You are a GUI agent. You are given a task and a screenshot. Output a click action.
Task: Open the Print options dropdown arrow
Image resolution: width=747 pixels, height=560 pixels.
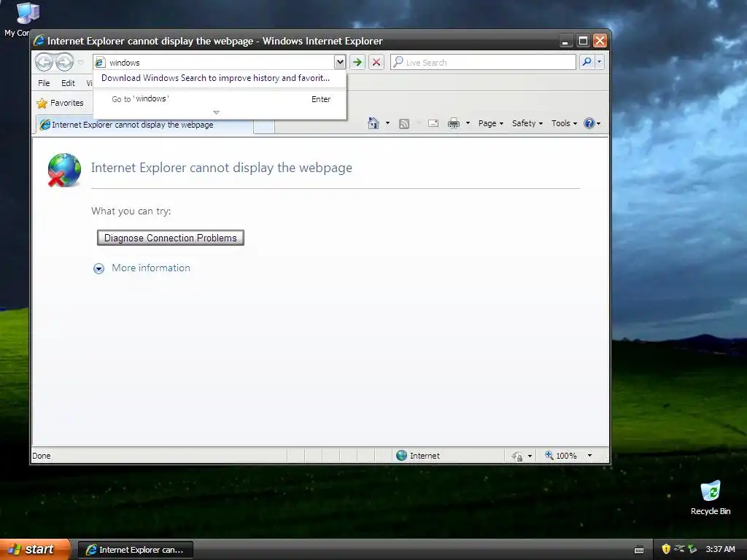coord(468,123)
